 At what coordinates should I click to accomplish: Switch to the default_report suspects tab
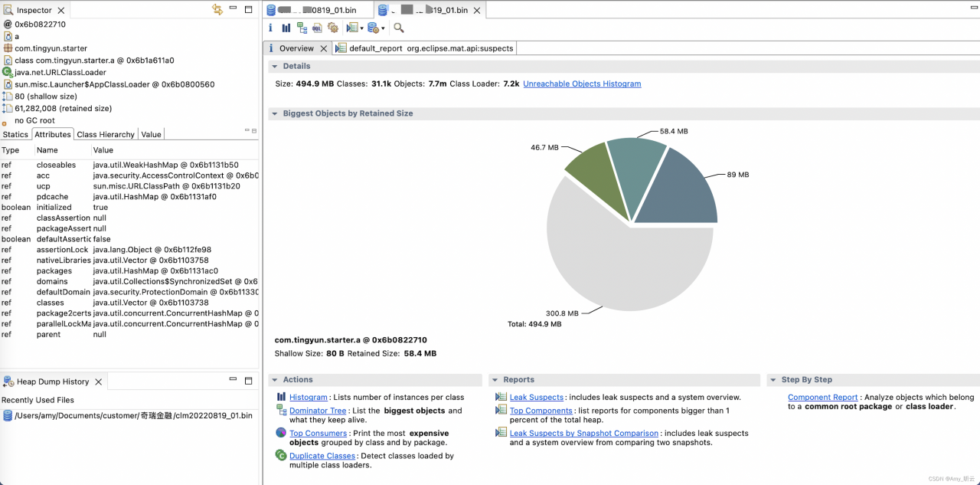(430, 48)
